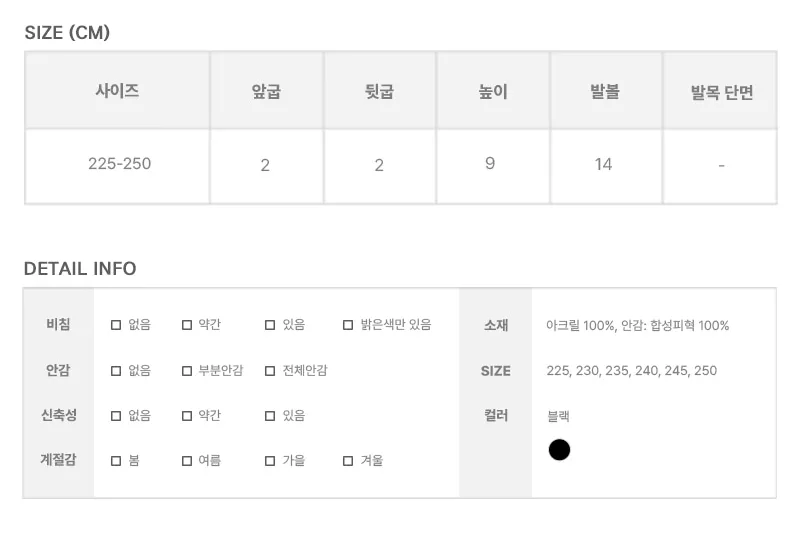Select the 전체안감 checkbox
The height and width of the screenshot is (547, 800).
270,371
